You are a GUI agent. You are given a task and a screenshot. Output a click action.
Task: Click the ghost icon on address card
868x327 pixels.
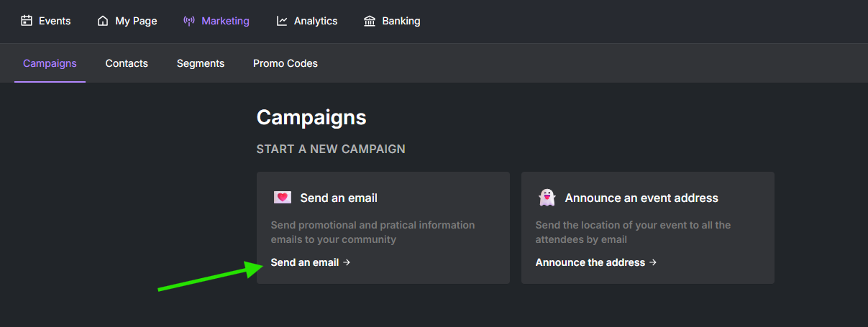(547, 198)
